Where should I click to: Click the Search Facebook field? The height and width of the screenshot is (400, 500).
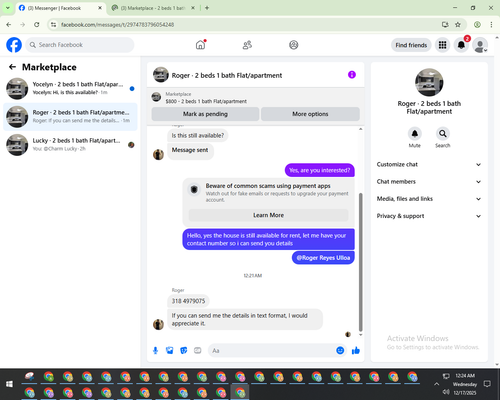(x=80, y=45)
